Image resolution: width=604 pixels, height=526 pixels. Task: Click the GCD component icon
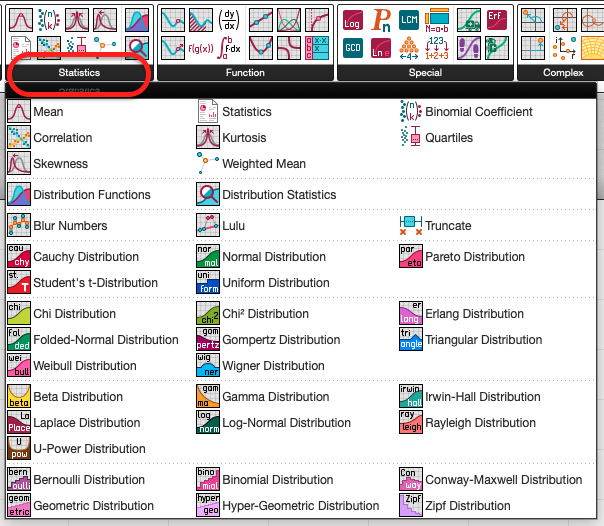[x=352, y=48]
